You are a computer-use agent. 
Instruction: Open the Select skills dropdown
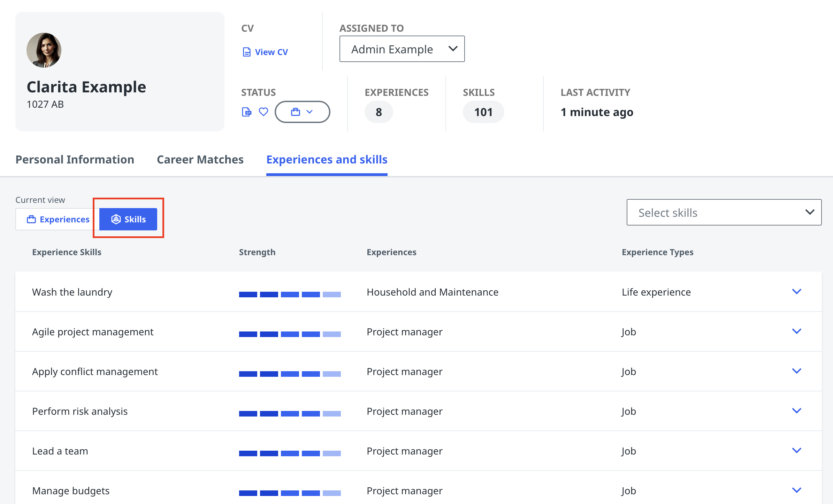click(724, 213)
